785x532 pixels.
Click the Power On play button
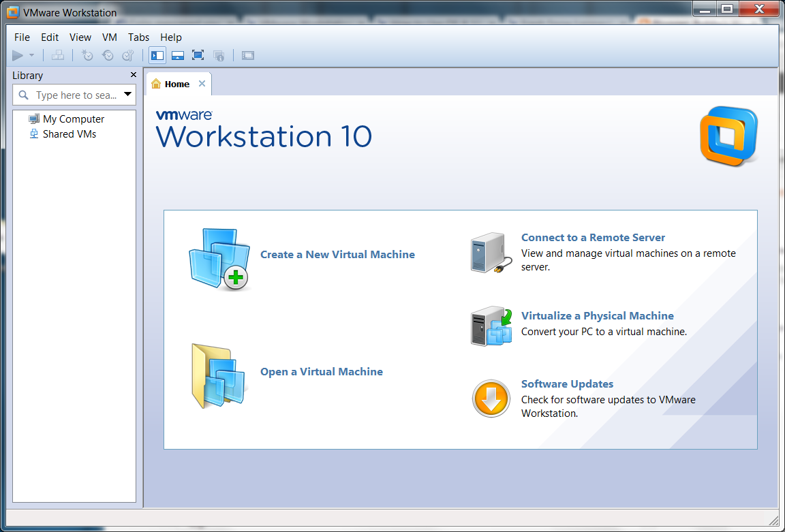[x=18, y=56]
